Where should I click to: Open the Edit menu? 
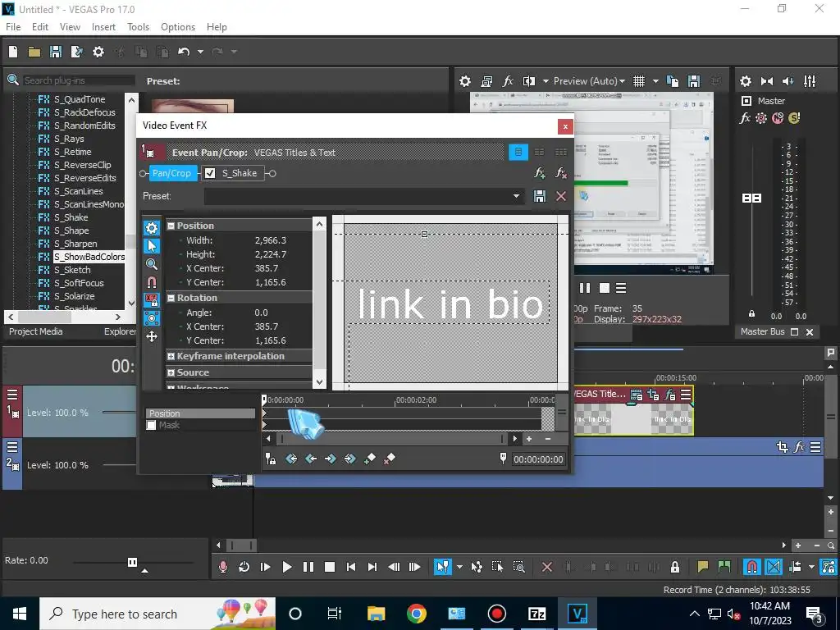click(40, 27)
